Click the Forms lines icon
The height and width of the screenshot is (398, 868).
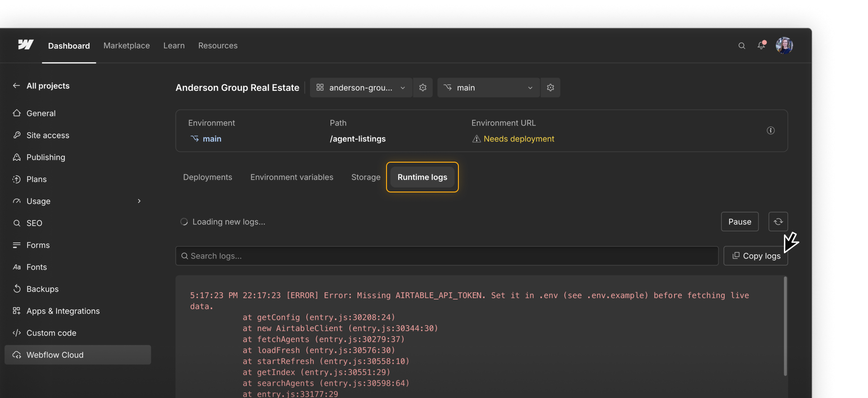pos(17,245)
